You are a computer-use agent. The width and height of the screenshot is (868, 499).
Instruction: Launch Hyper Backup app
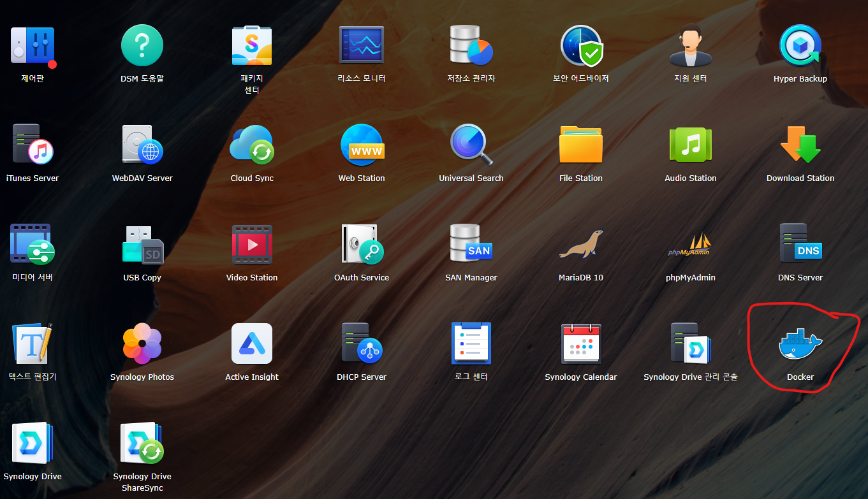800,45
